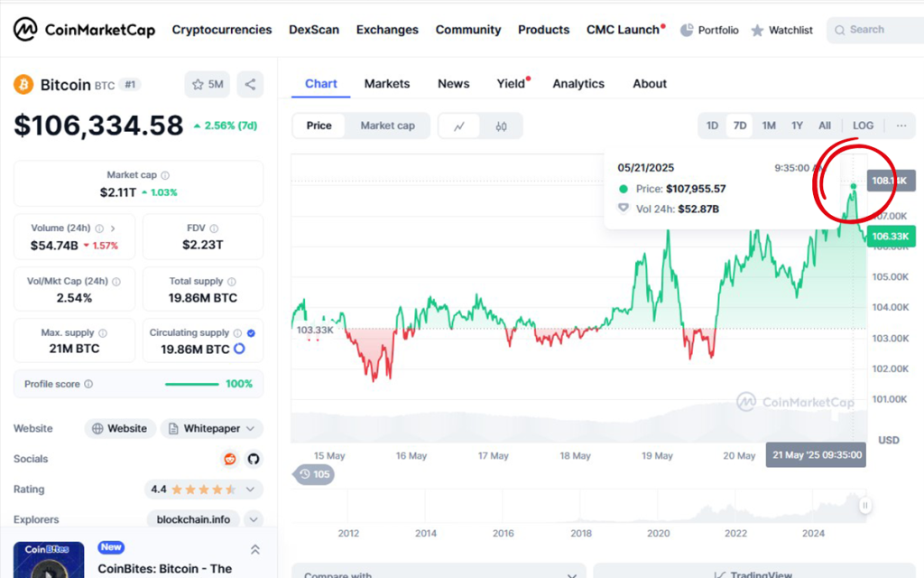Select the Chart tab

pos(320,84)
